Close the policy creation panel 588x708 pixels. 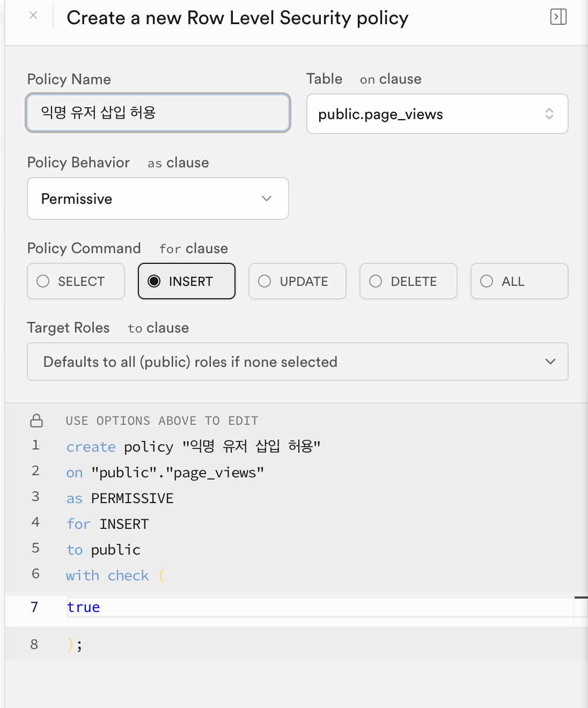coord(33,16)
